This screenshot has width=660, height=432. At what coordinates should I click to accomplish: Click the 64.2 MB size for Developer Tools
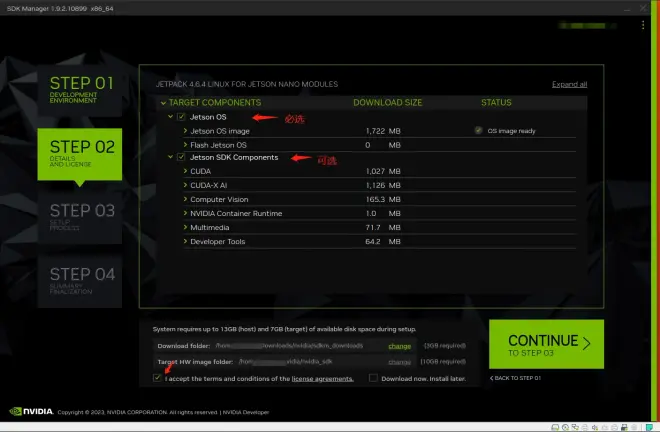click(383, 241)
